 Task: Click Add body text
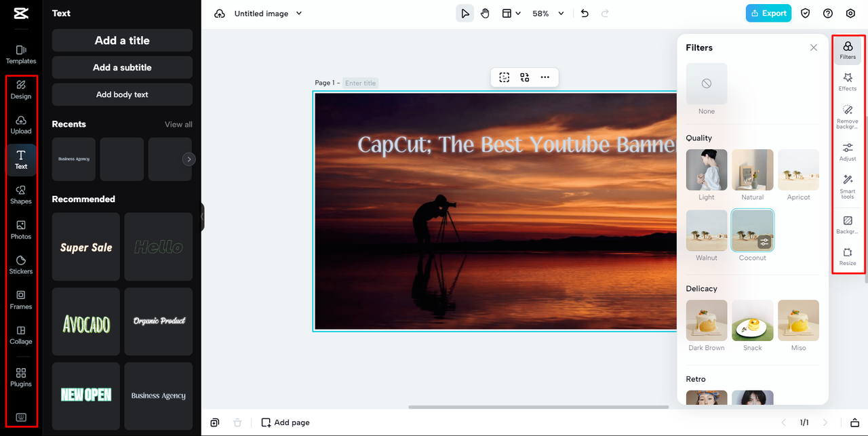pyautogui.click(x=122, y=94)
